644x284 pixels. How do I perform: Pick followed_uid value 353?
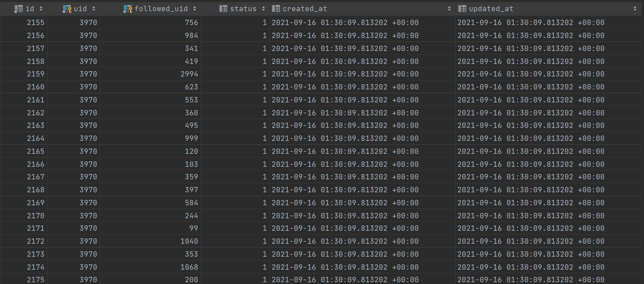pos(192,254)
